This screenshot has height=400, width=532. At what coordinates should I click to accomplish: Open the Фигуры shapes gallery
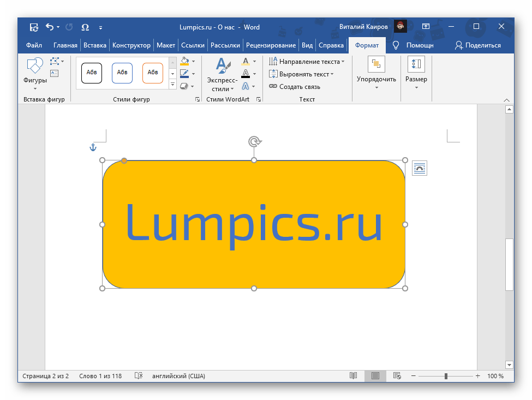click(x=35, y=73)
